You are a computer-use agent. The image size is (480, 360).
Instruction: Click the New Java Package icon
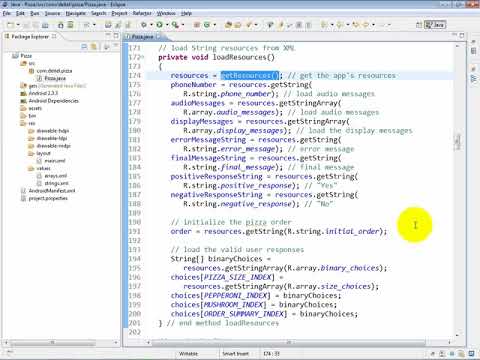point(197,25)
